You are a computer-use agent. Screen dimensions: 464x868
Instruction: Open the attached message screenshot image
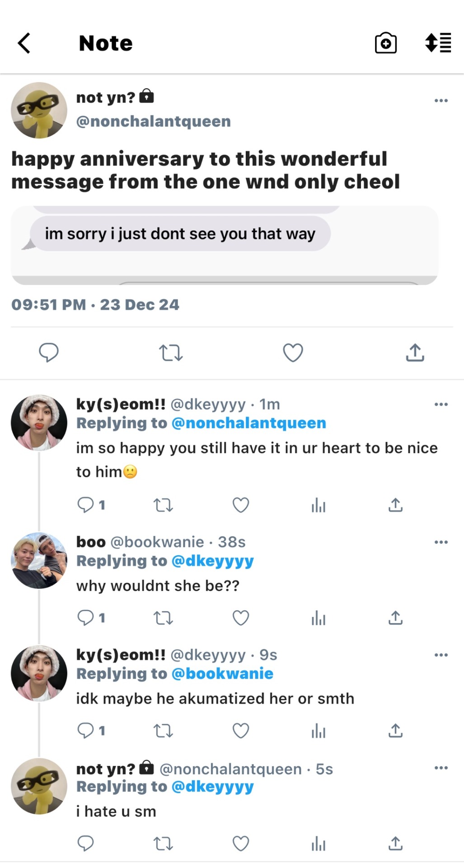point(225,245)
